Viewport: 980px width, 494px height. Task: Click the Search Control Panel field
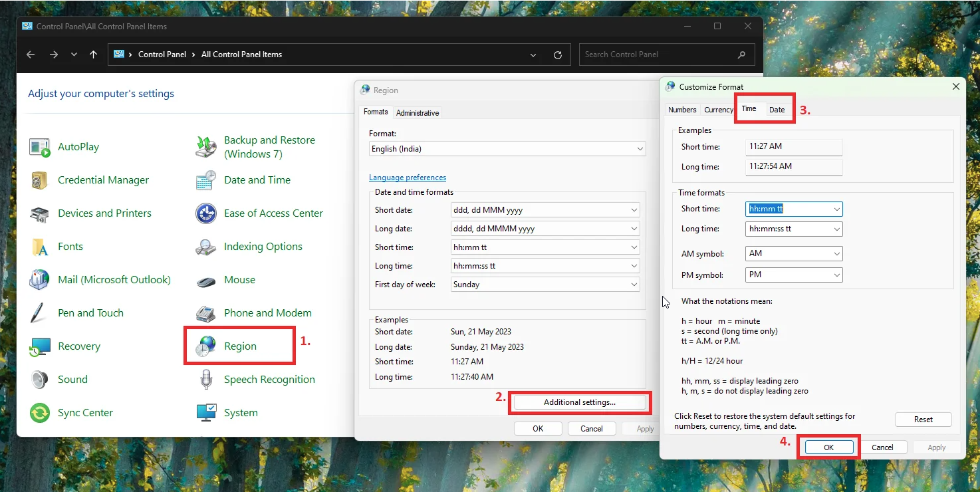[x=667, y=55]
